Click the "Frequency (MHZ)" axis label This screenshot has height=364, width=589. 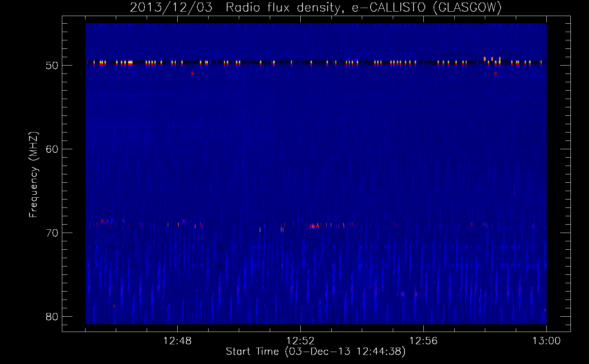click(x=33, y=175)
